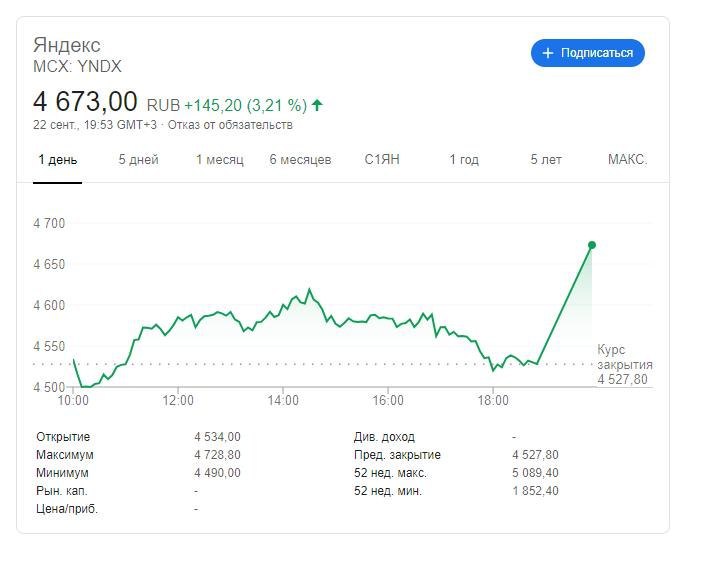The width and height of the screenshot is (702, 565).
Task: Open the Отказ от обязательств disclaimer link
Action: [x=230, y=125]
